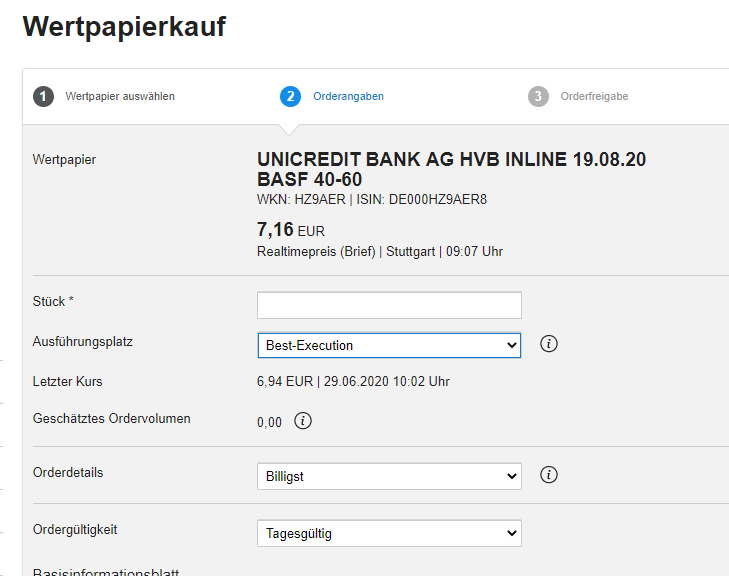Select the Orderangaben step label
Screen dimensions: 729x576
click(x=348, y=96)
